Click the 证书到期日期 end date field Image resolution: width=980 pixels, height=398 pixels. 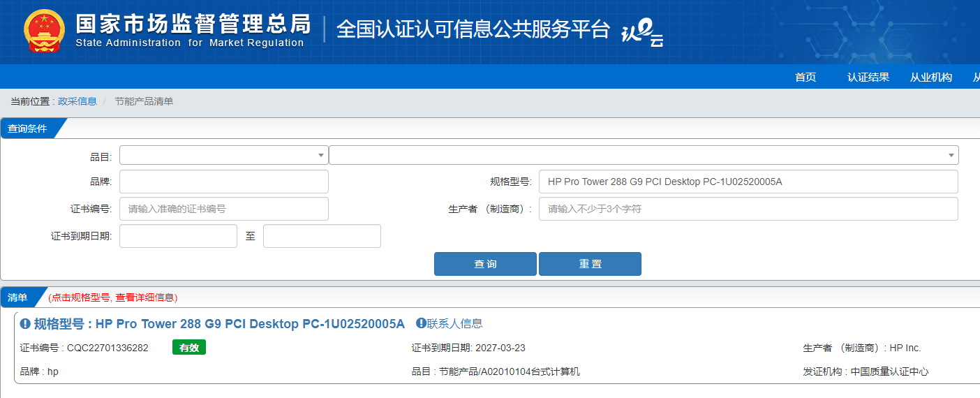pyautogui.click(x=322, y=236)
